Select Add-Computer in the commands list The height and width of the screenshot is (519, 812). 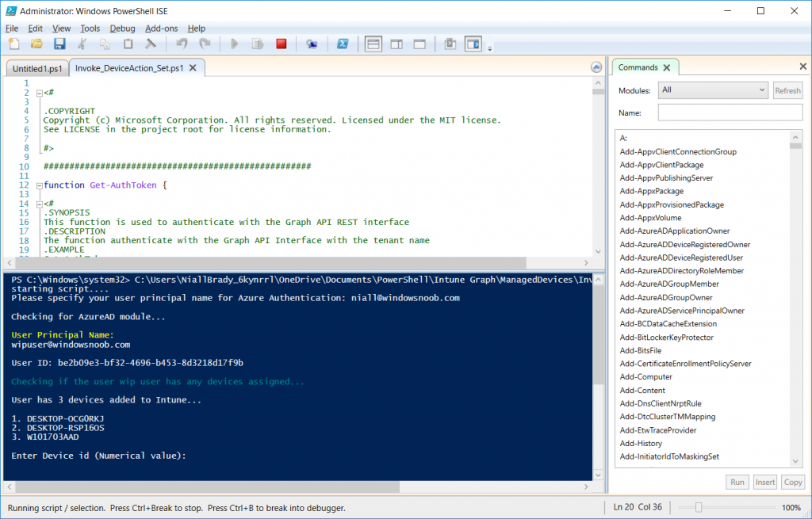(645, 376)
